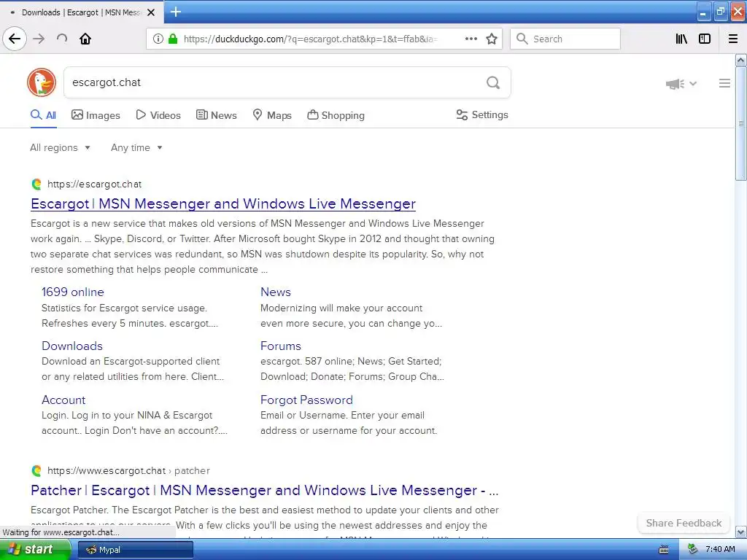Open the News sitelink under Escargot result
The image size is (747, 560).
[x=275, y=292]
